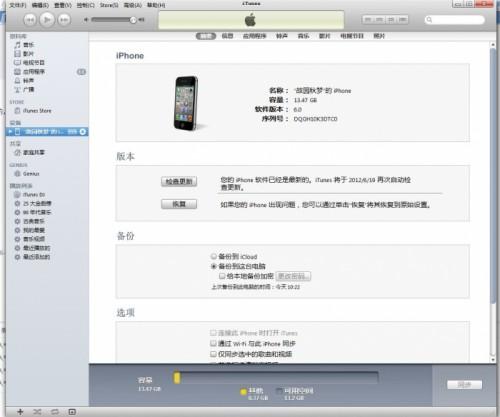
Task: Open 应用程序 in the sidebar library
Action: point(29,72)
